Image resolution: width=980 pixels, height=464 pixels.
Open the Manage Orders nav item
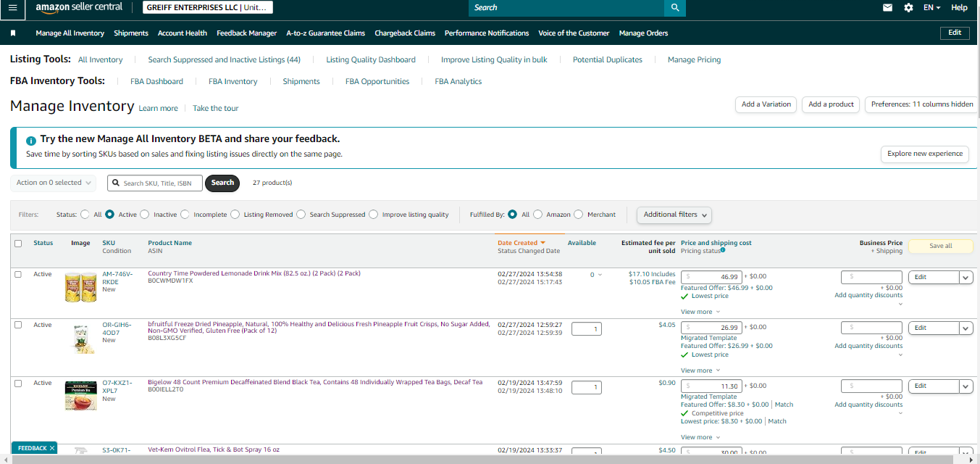643,33
